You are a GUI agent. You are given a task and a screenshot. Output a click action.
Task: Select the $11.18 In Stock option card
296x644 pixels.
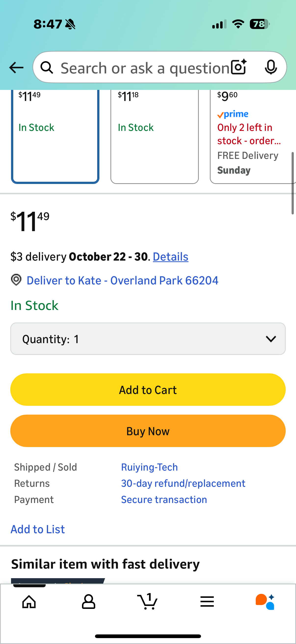coord(154,136)
